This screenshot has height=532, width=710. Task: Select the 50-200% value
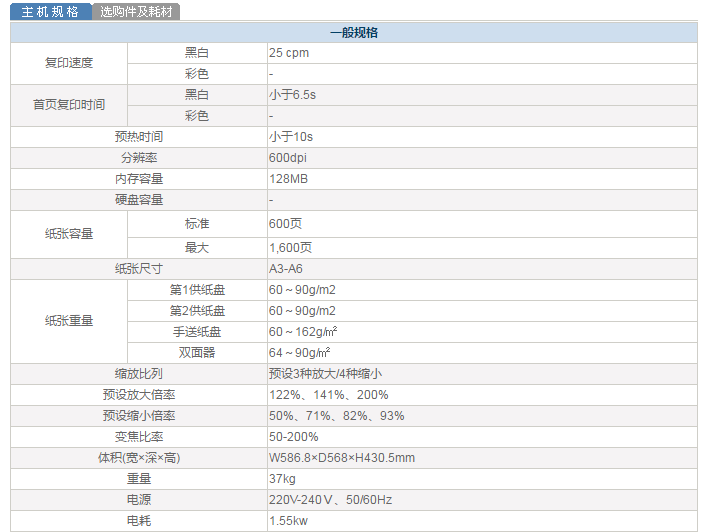293,437
